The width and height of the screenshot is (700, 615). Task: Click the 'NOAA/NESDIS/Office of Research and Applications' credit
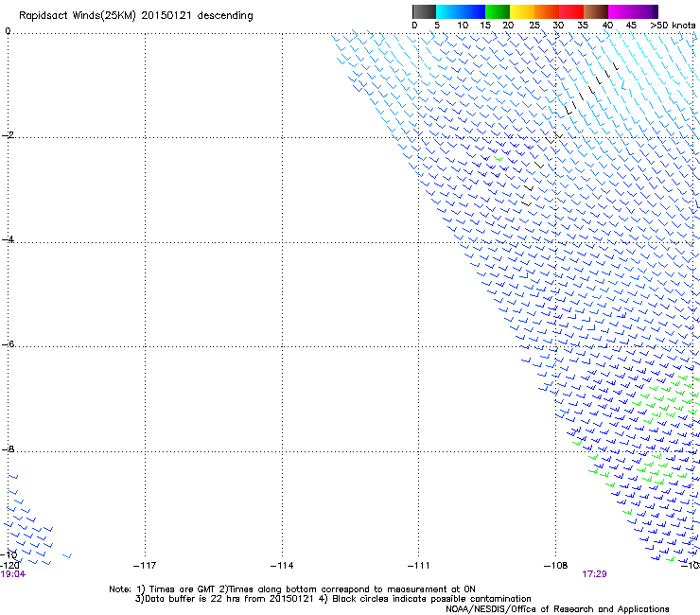point(557,609)
